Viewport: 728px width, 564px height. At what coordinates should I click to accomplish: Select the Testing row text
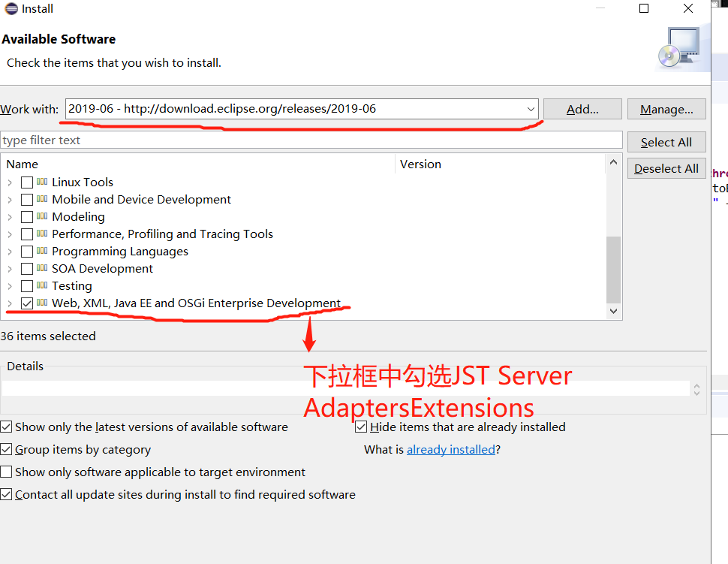tap(72, 285)
